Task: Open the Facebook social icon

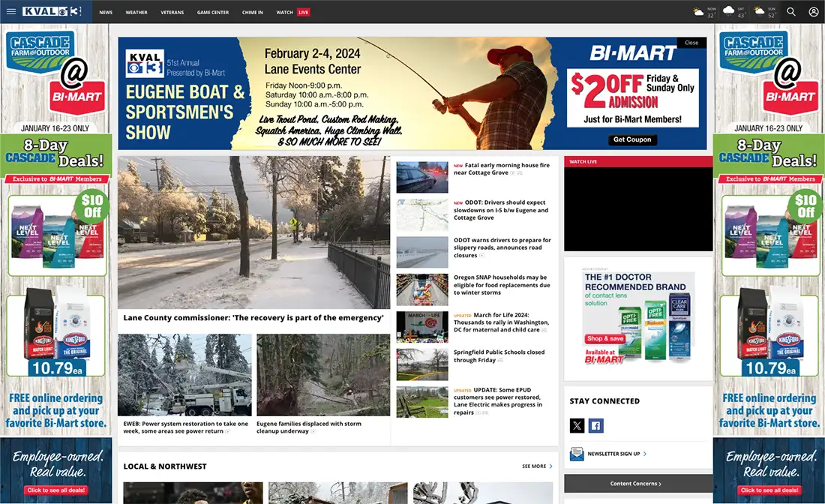Action: click(x=595, y=425)
